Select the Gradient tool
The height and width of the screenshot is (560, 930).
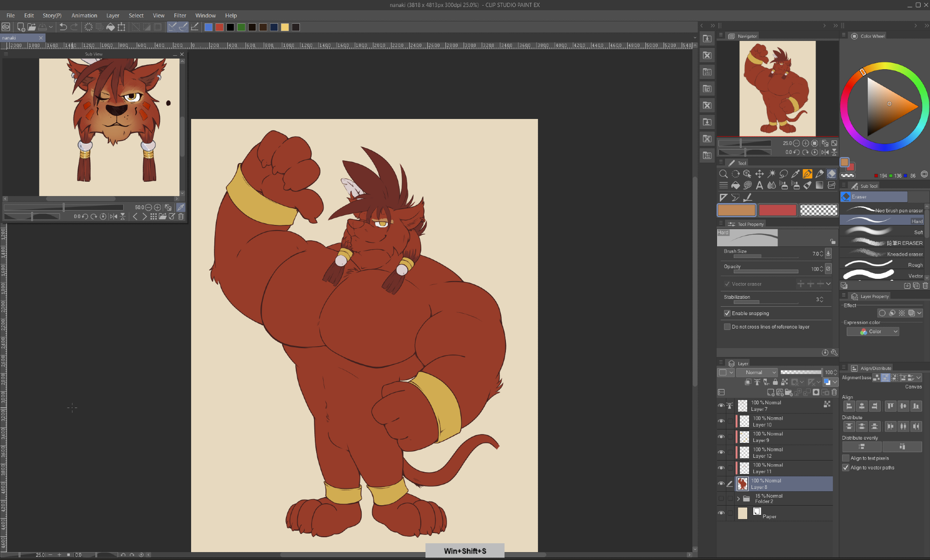coord(819,185)
